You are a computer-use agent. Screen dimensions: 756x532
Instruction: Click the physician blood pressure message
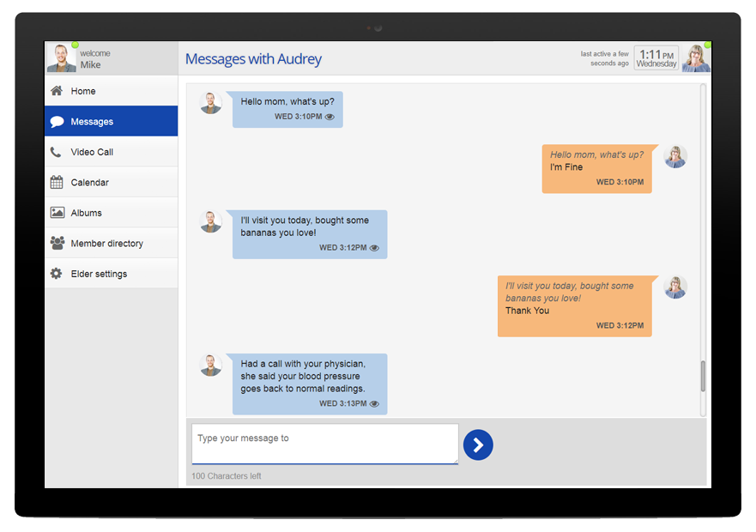(x=310, y=384)
